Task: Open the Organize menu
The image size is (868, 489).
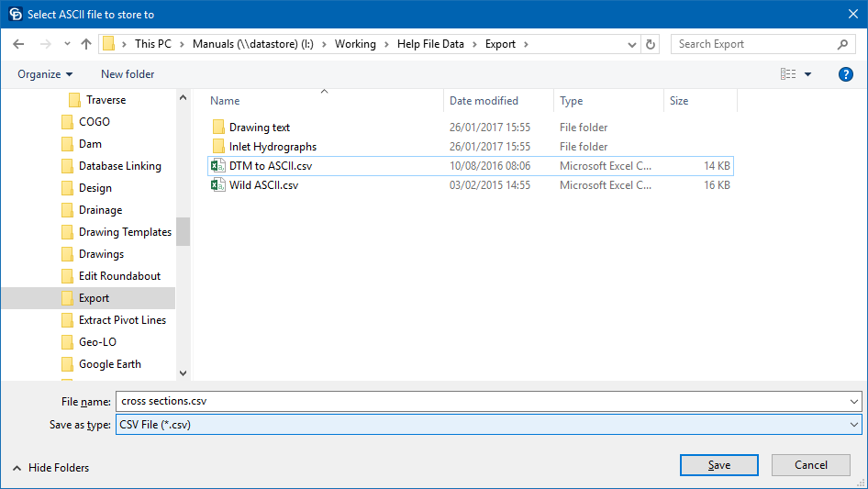Action: coord(45,74)
